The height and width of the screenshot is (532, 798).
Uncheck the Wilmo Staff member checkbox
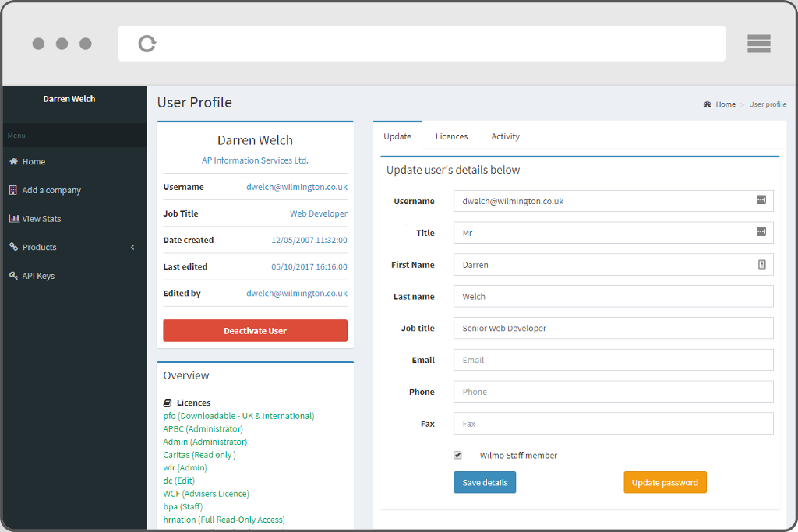coord(458,455)
